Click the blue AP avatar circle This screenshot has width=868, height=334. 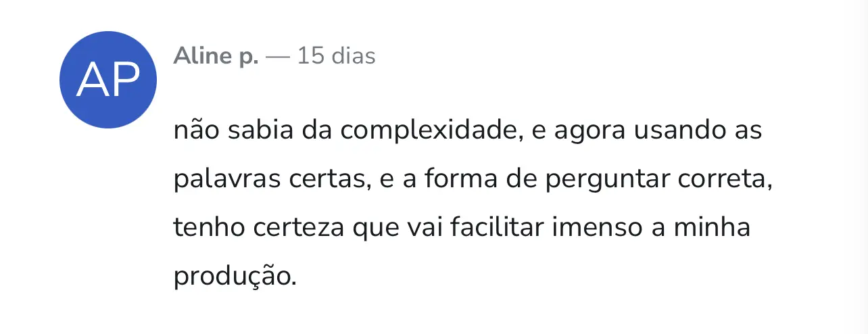pos(108,79)
